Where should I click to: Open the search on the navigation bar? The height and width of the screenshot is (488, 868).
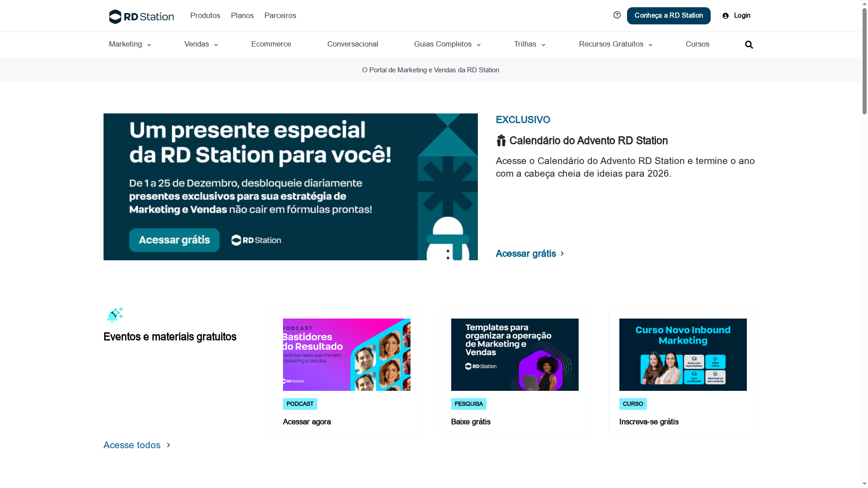tap(749, 44)
